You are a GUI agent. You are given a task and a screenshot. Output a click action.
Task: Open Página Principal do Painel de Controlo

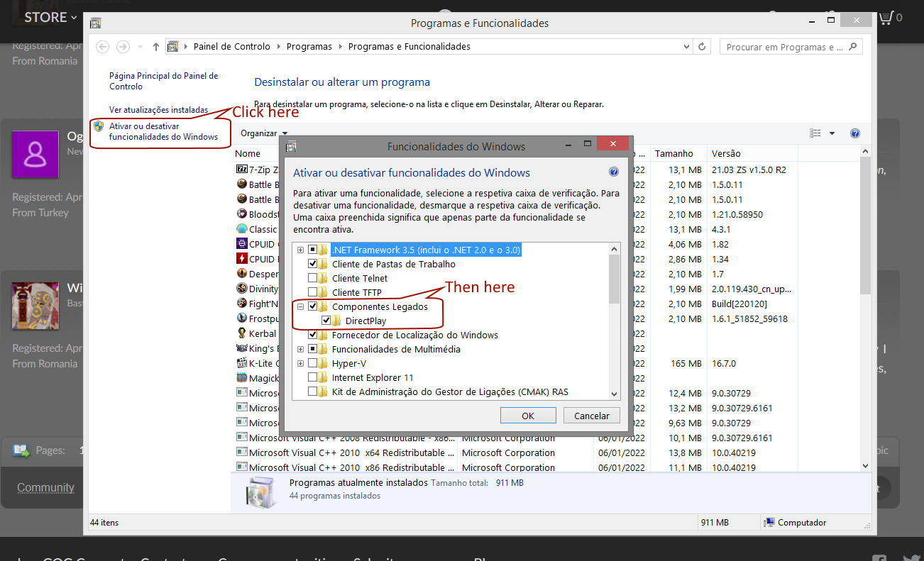164,81
